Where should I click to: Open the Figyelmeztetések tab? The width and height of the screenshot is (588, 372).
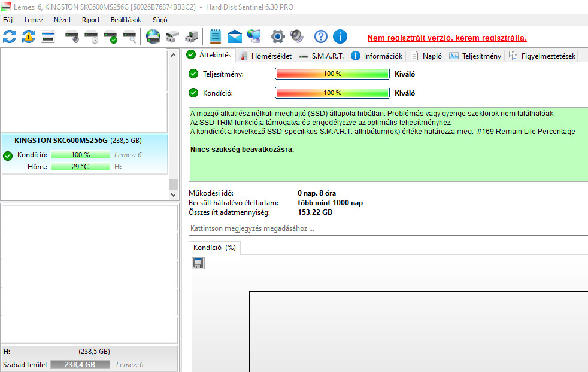click(x=542, y=56)
